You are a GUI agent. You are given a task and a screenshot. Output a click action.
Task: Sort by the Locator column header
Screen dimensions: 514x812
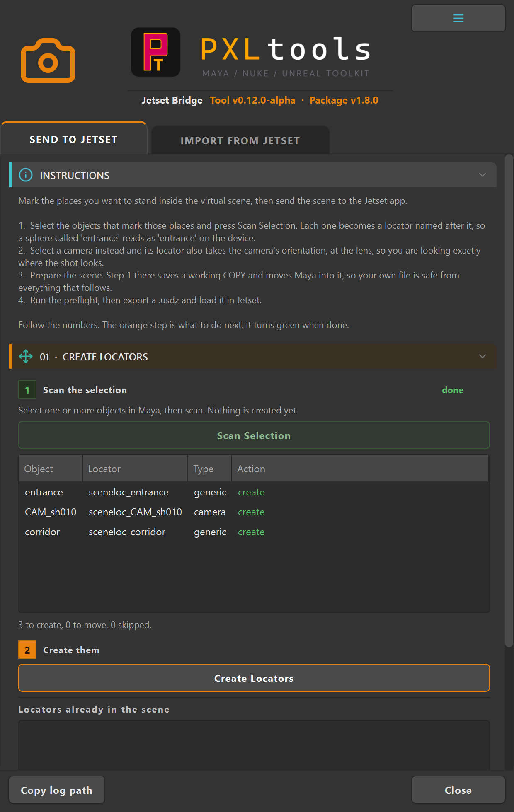[135, 469]
